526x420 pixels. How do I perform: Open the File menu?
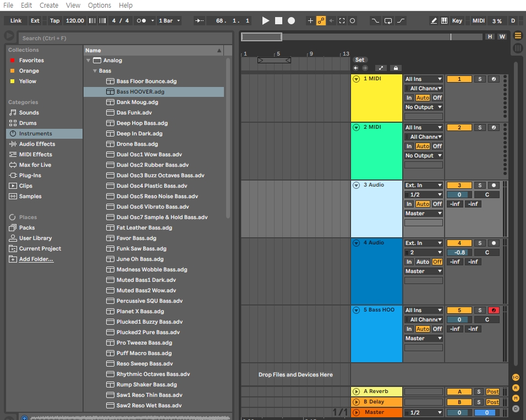point(8,6)
